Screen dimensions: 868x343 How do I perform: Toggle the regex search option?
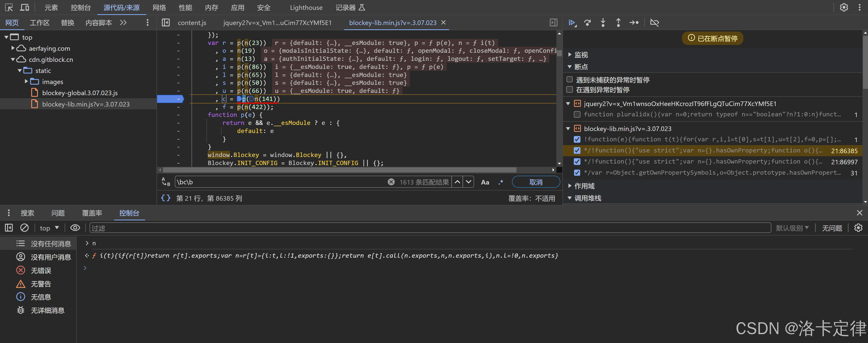pyautogui.click(x=501, y=182)
